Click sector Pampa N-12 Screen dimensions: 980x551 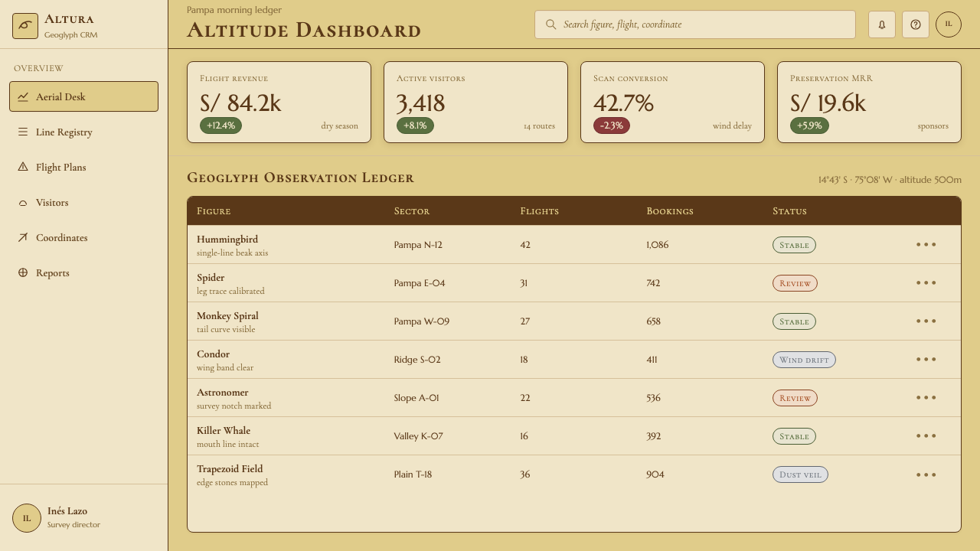pyautogui.click(x=418, y=245)
